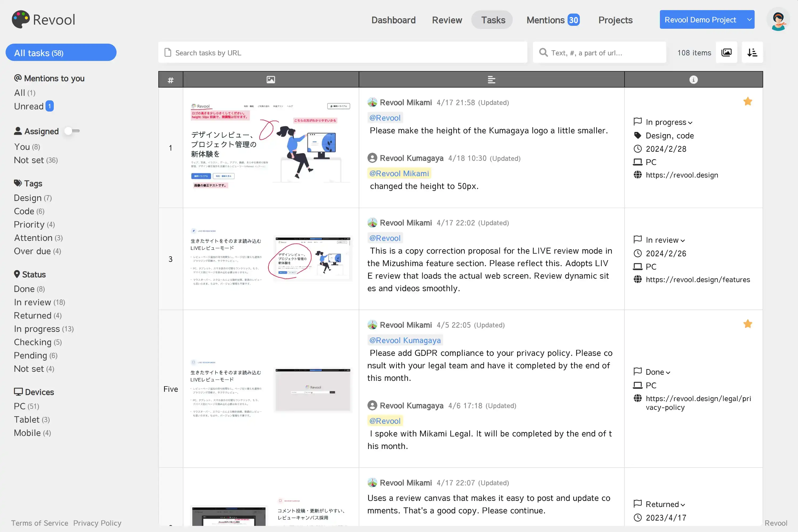Open the sort order button
Screen dimensions: 798x532
(752, 52)
